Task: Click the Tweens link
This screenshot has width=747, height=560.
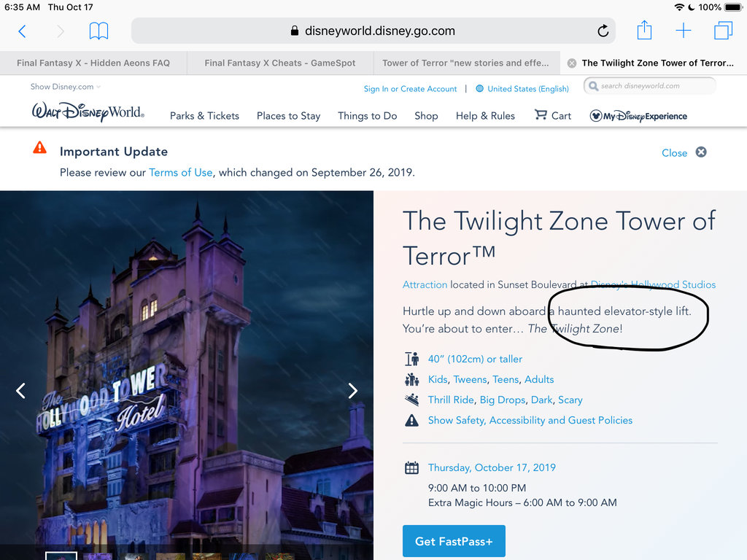Action: pos(470,379)
